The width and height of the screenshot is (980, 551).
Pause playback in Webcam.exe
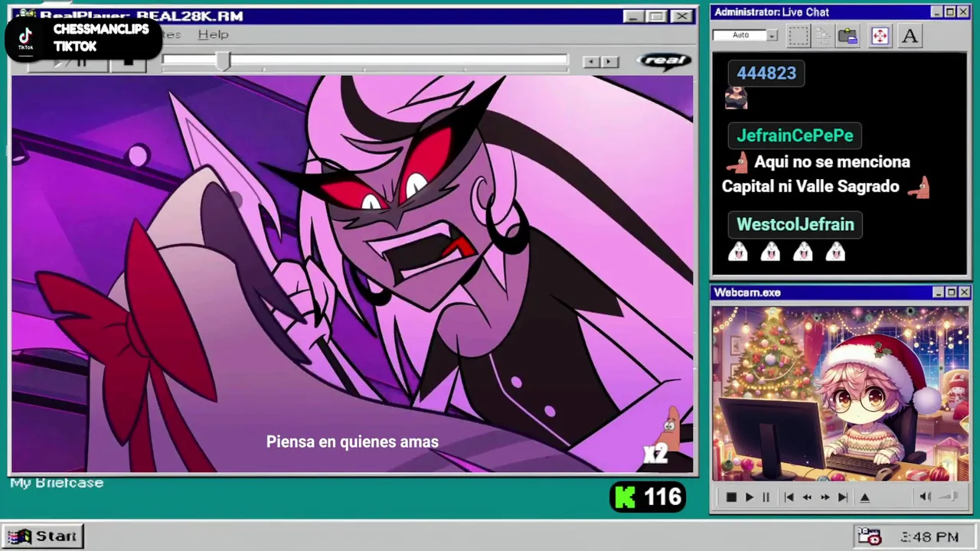pyautogui.click(x=766, y=497)
